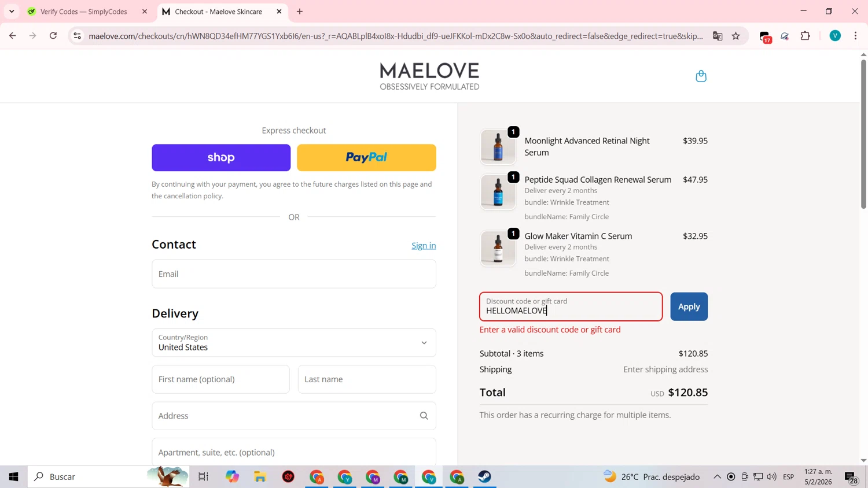
Task: Open Copilot from the taskbar
Action: tap(232, 476)
